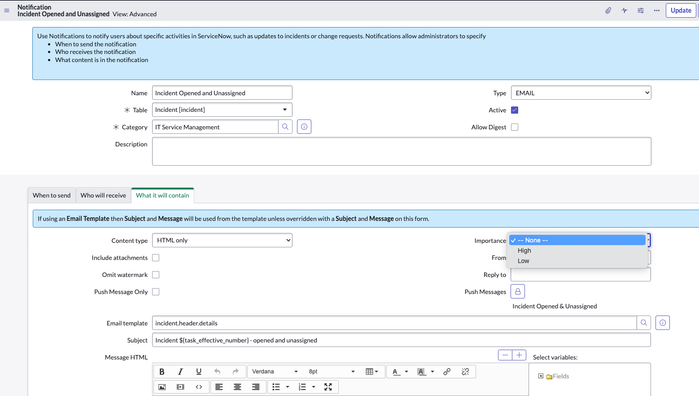This screenshot has height=396, width=699.
Task: Shrink the Message HTML editor with minus
Action: coord(505,355)
